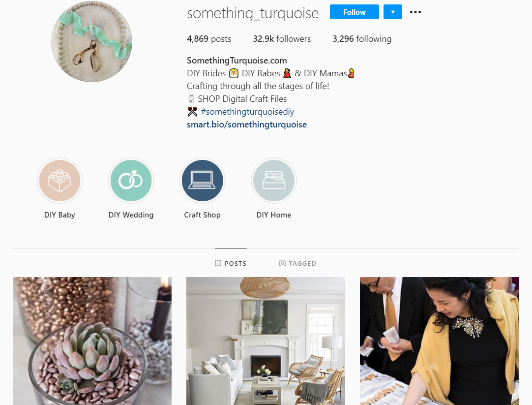
Task: Open the woman in yellow cardigan post
Action: [x=439, y=341]
